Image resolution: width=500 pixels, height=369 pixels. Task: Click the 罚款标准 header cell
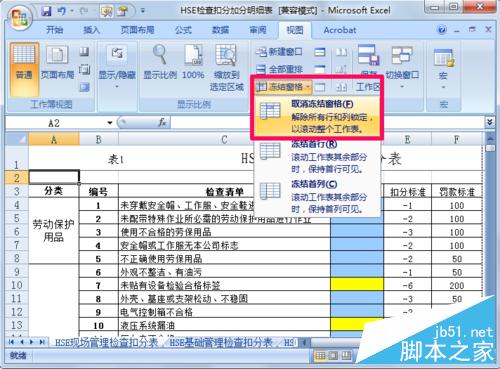[x=457, y=192]
